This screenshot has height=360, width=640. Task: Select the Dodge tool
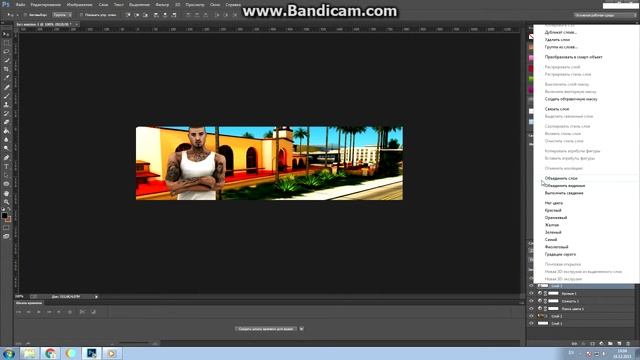coord(6,149)
